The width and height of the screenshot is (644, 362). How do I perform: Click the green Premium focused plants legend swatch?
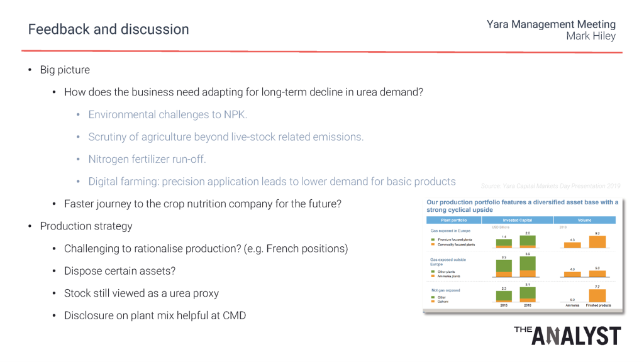coord(433,239)
